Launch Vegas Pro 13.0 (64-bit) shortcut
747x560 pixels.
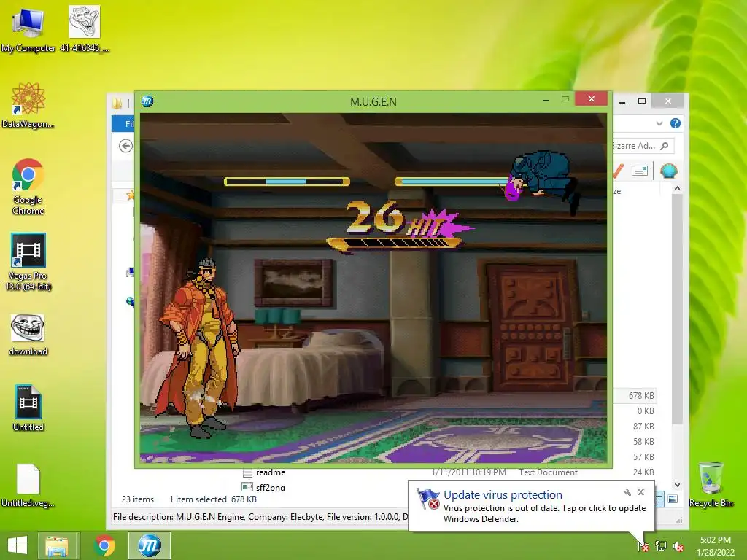pos(28,262)
